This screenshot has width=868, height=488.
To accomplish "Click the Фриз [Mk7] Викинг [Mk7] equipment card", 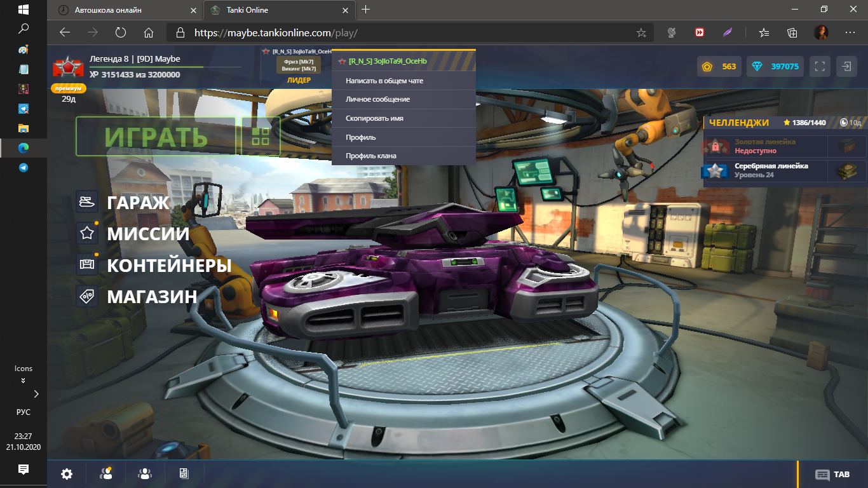I will pyautogui.click(x=299, y=65).
